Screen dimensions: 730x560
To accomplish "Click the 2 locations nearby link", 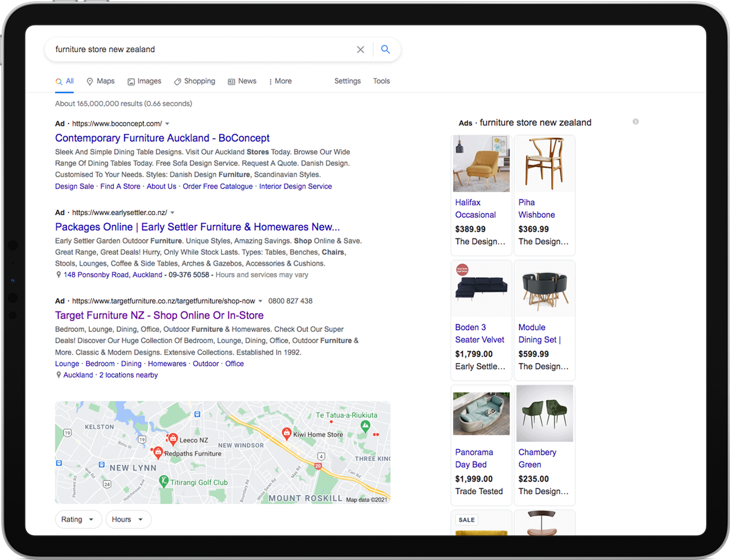I will [x=128, y=375].
